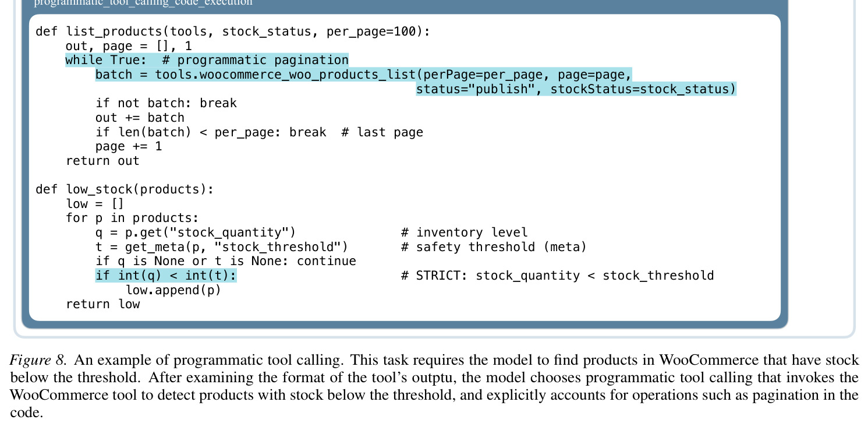
Task: Click the highlighted 'batch = tools.woocommerce_woo_products_list' call
Action: point(364,75)
